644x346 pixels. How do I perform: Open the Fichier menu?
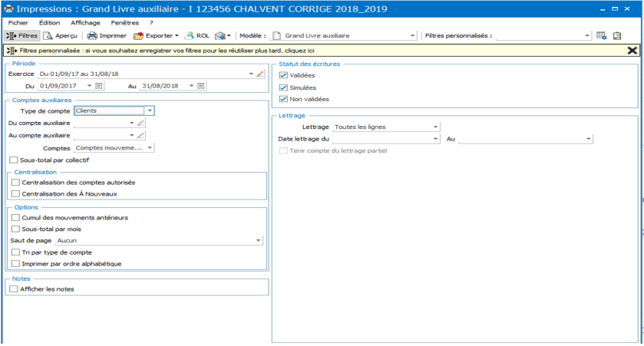coord(18,22)
